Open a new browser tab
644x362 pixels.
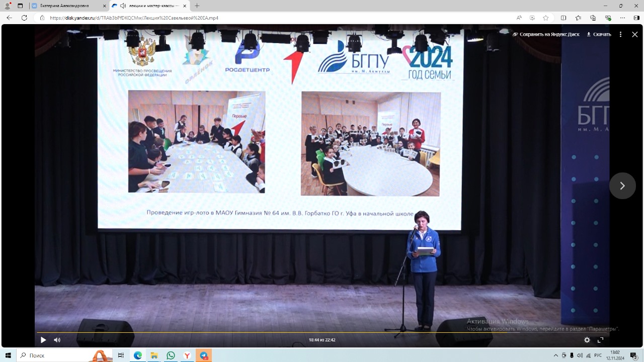click(x=197, y=6)
